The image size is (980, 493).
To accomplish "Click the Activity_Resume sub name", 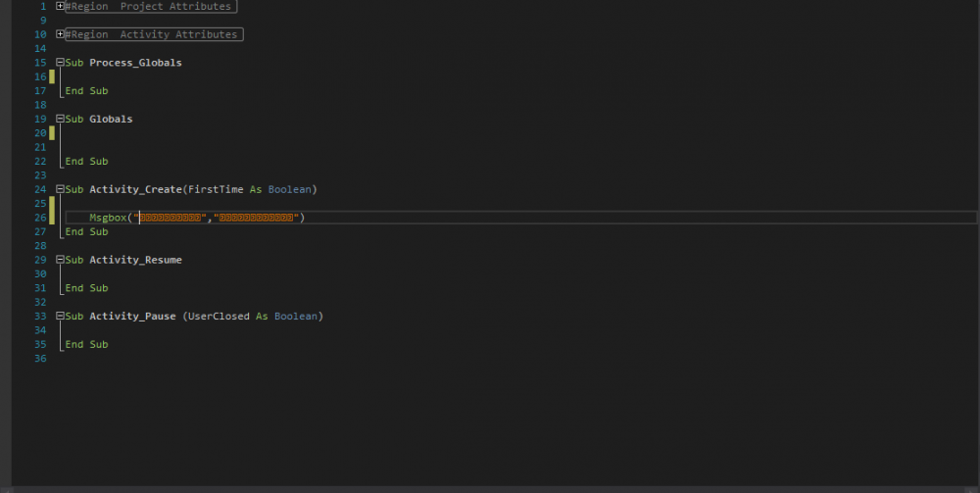I will (135, 260).
